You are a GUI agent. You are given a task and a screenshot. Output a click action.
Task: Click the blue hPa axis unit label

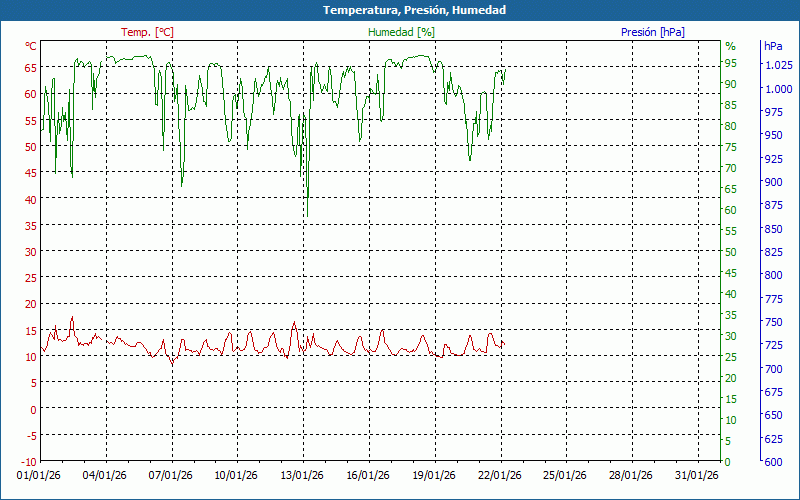[773, 46]
